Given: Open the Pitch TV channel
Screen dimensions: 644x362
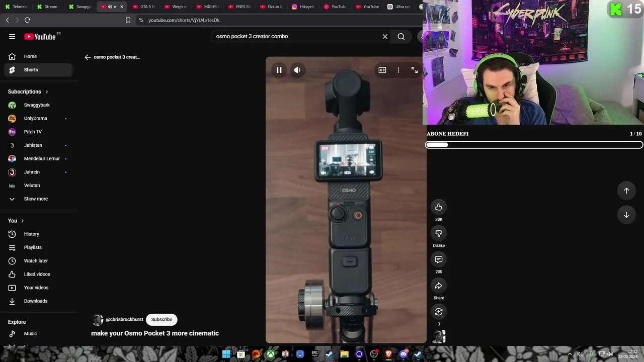Looking at the screenshot, I should click(x=38, y=132).
